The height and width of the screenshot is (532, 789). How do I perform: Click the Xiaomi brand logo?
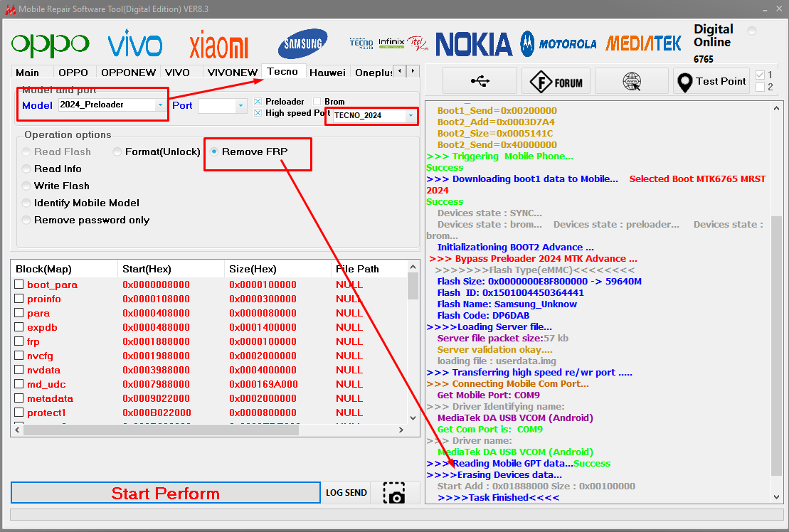click(x=219, y=46)
